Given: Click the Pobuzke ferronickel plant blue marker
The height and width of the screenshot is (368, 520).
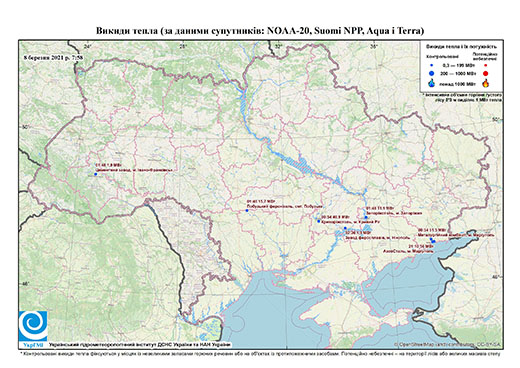Looking at the screenshot, I should pyautogui.click(x=247, y=210).
